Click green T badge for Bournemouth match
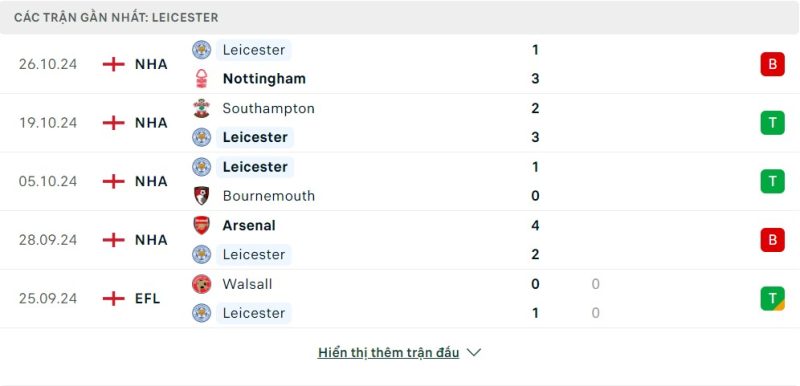Image resolution: width=800 pixels, height=386 pixels. [x=772, y=182]
